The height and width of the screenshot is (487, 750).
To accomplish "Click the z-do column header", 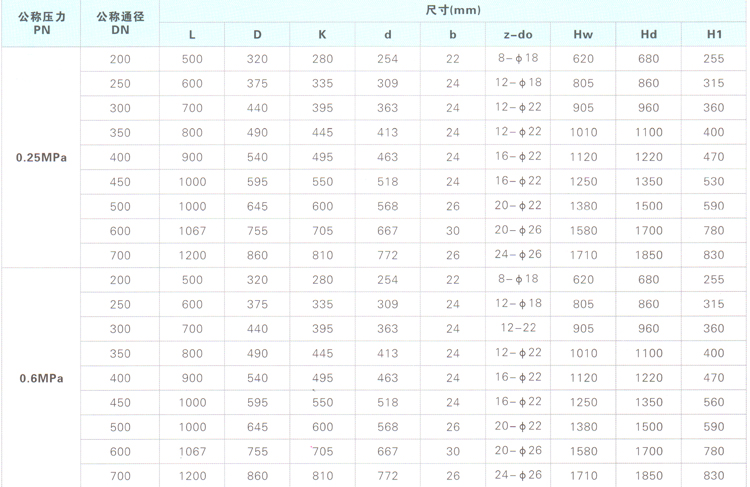I will pos(518,34).
